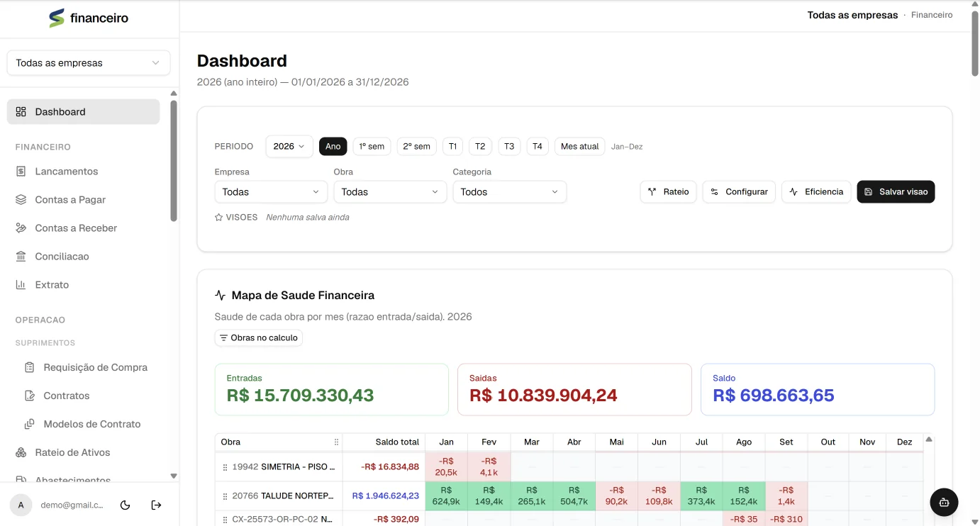Image resolution: width=980 pixels, height=526 pixels.
Task: Select the T2 quarter option
Action: tap(480, 147)
